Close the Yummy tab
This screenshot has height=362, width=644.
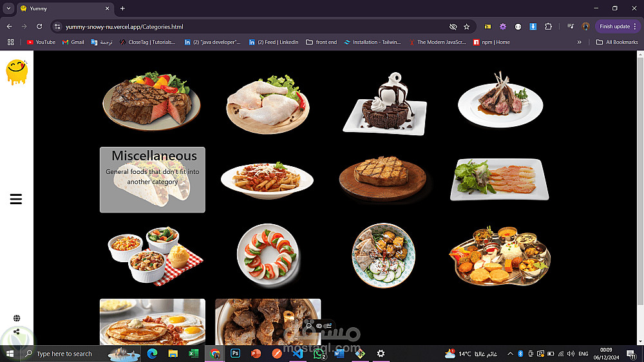pos(107,8)
